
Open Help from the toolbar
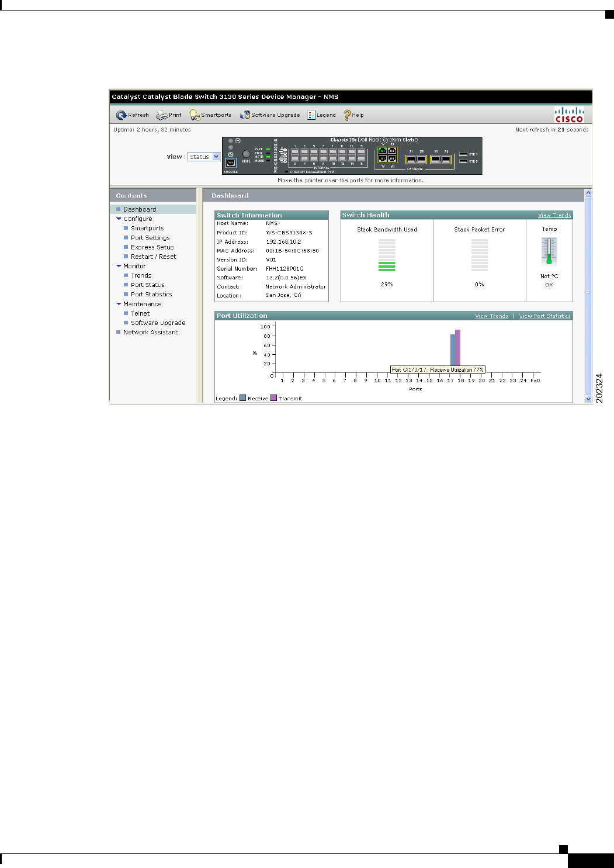[x=353, y=115]
